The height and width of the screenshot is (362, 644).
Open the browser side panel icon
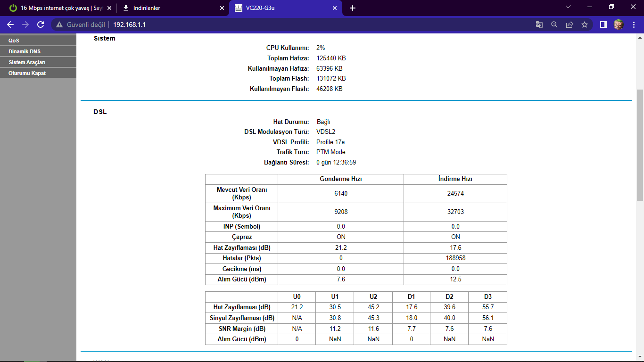[x=603, y=25]
